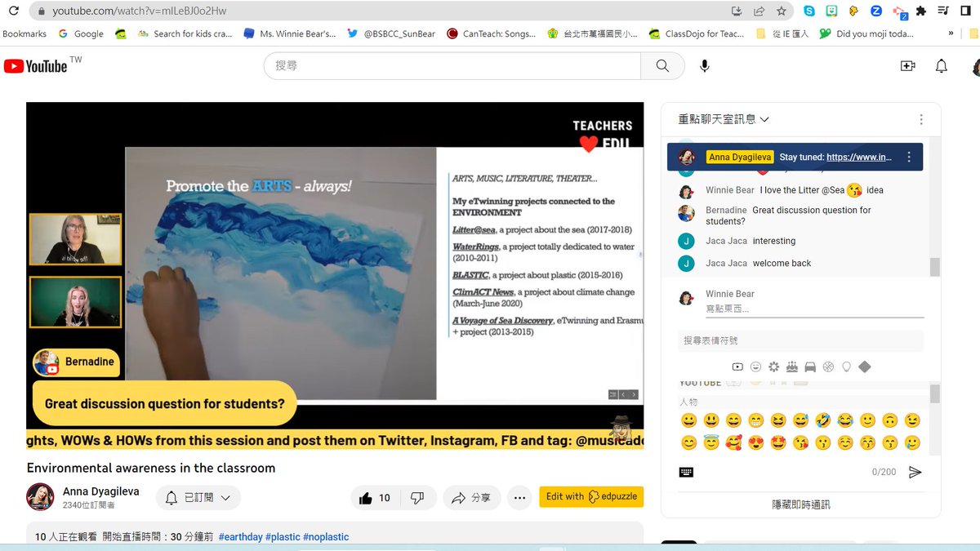Expand the 重點聊天室訊息 chat mode dropdown
980x551 pixels.
pos(724,119)
